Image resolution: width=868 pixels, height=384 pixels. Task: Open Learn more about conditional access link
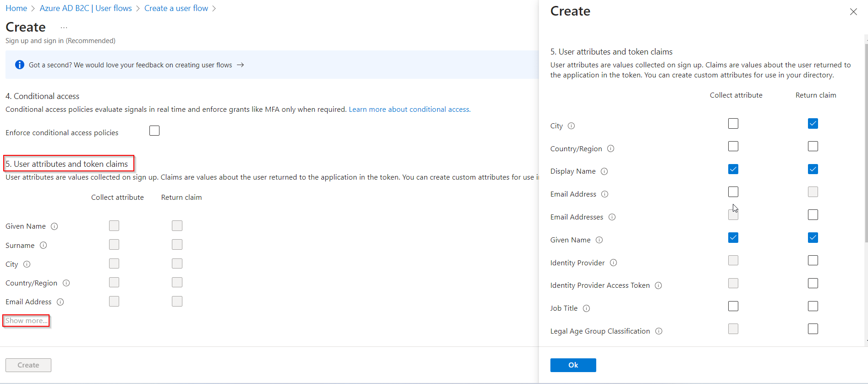pyautogui.click(x=409, y=110)
